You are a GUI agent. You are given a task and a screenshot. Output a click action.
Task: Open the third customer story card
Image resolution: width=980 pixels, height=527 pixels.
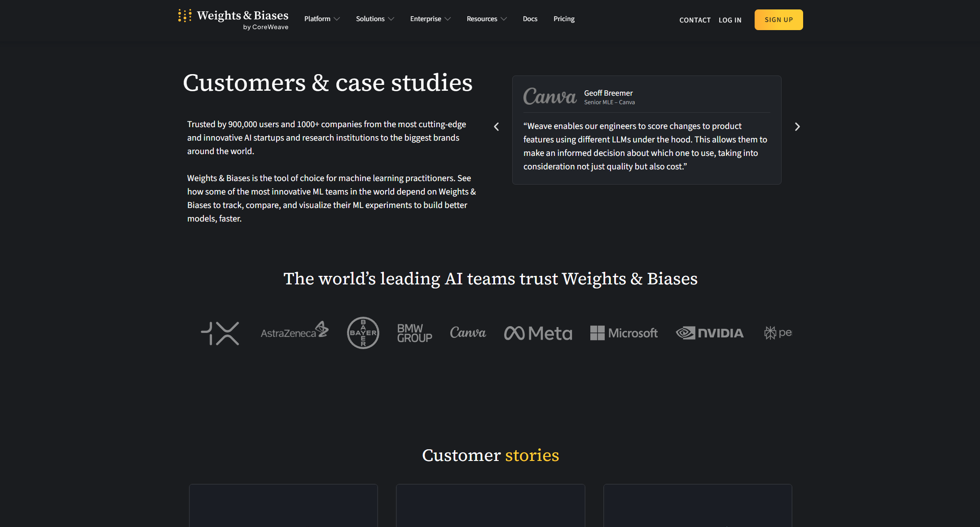click(x=698, y=505)
